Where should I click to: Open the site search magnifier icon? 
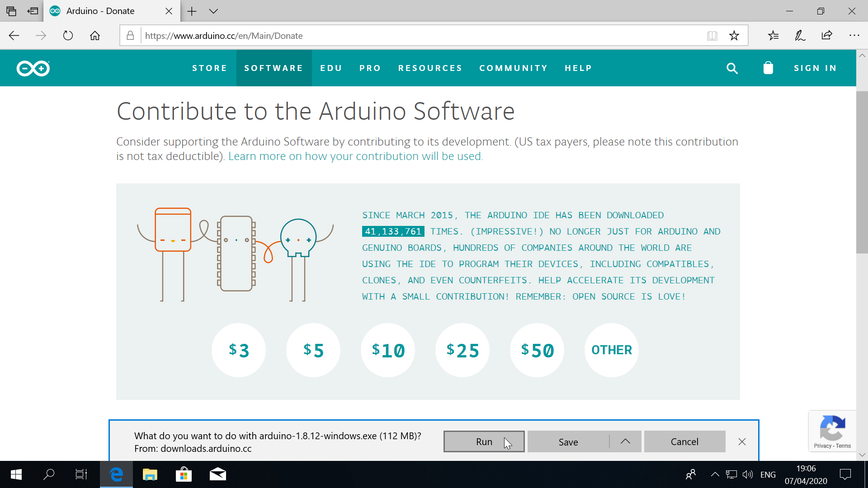click(732, 68)
